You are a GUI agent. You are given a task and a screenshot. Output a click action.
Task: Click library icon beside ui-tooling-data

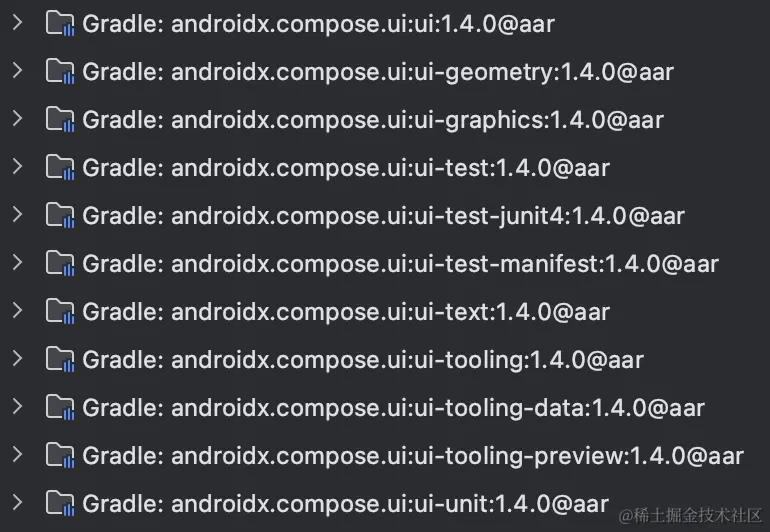pos(60,408)
